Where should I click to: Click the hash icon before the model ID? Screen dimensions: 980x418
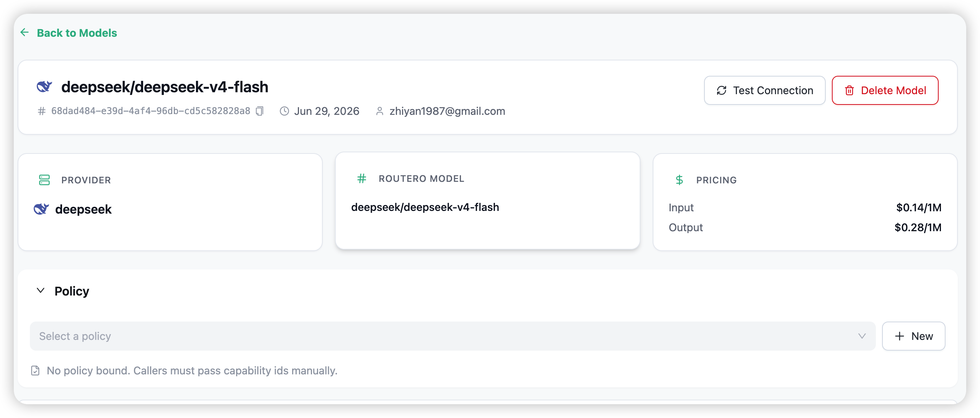tap(42, 111)
